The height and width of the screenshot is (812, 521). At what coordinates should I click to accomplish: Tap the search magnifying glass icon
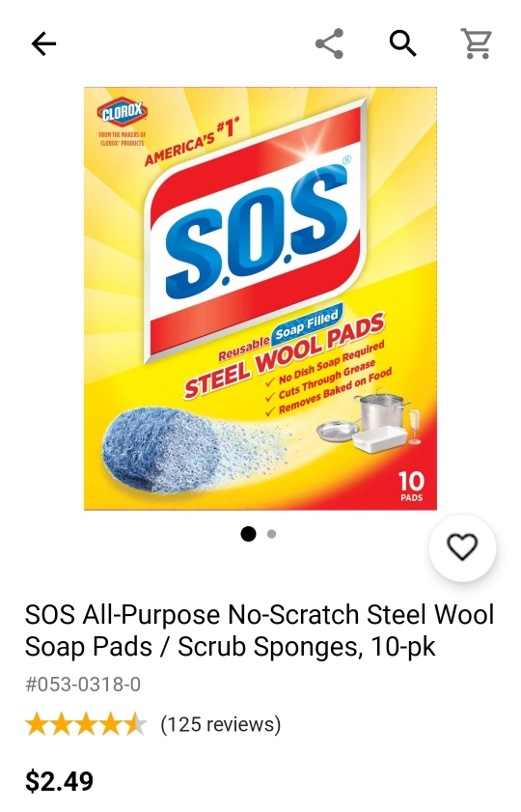(403, 43)
